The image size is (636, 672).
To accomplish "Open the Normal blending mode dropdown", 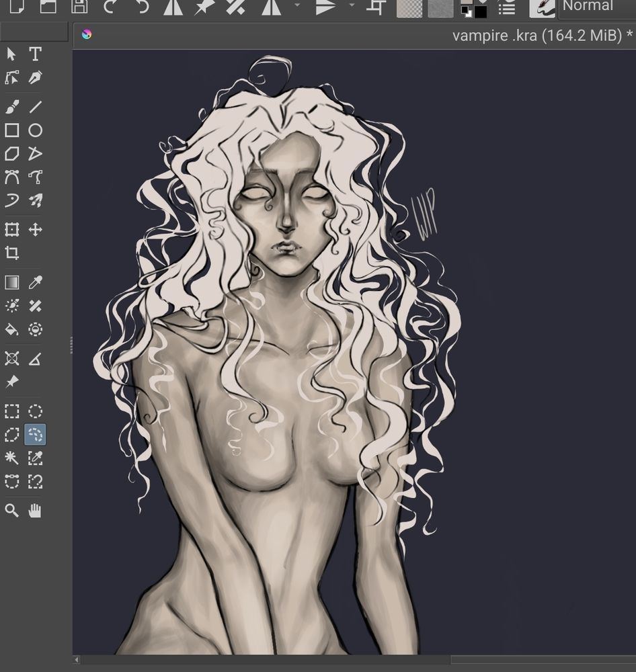I will tap(588, 7).
